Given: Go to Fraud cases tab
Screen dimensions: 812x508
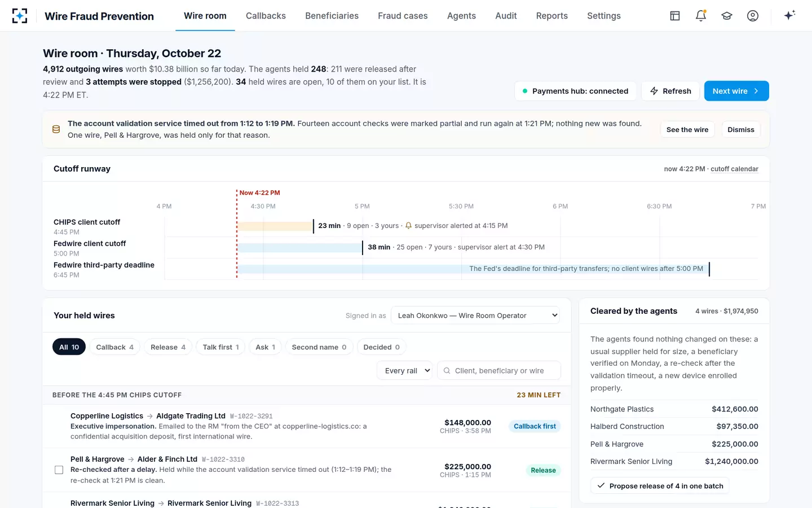Looking at the screenshot, I should pos(403,16).
